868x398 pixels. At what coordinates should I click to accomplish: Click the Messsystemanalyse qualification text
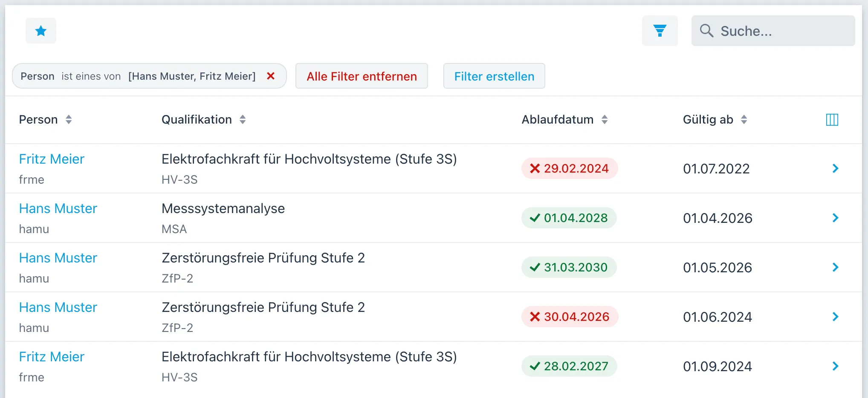(223, 208)
